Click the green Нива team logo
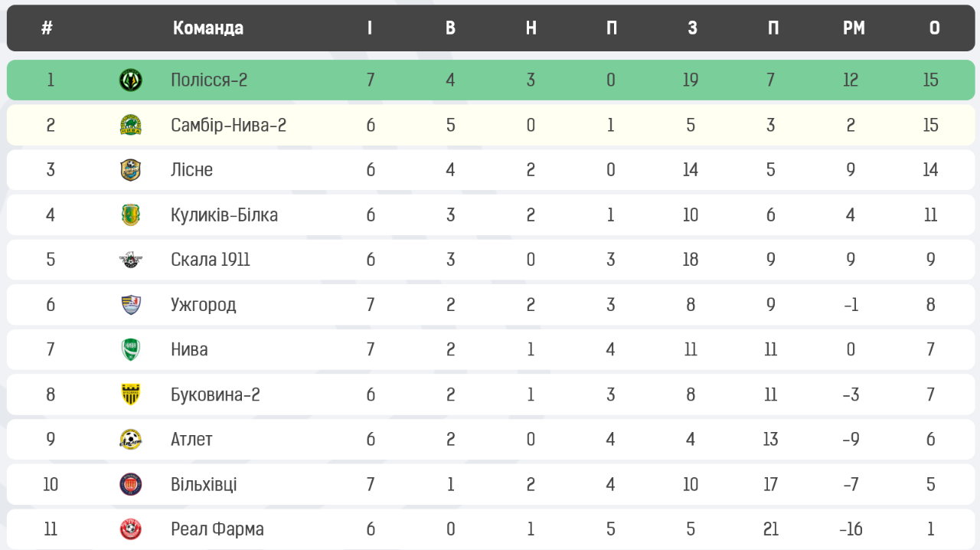980x550 pixels. 131,349
